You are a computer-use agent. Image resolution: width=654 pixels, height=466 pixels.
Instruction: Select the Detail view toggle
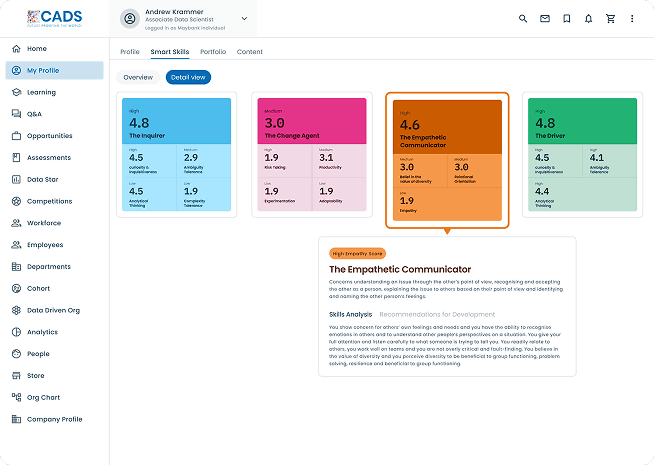point(188,77)
